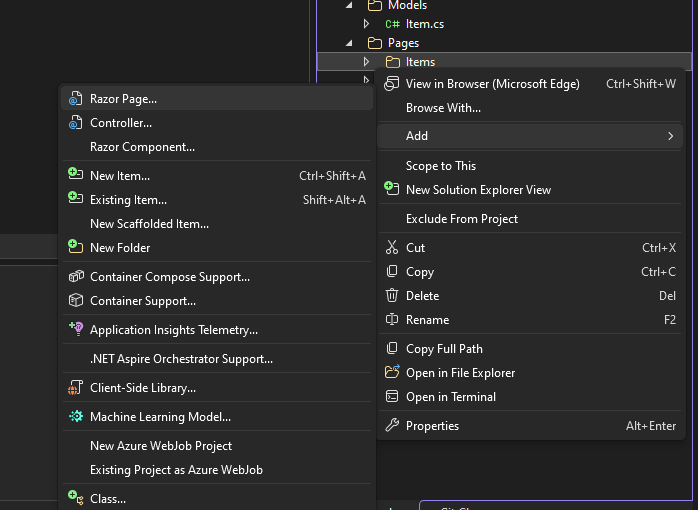Click the Properties wrench icon
Screen dimensions: 698x510
(x=392, y=425)
